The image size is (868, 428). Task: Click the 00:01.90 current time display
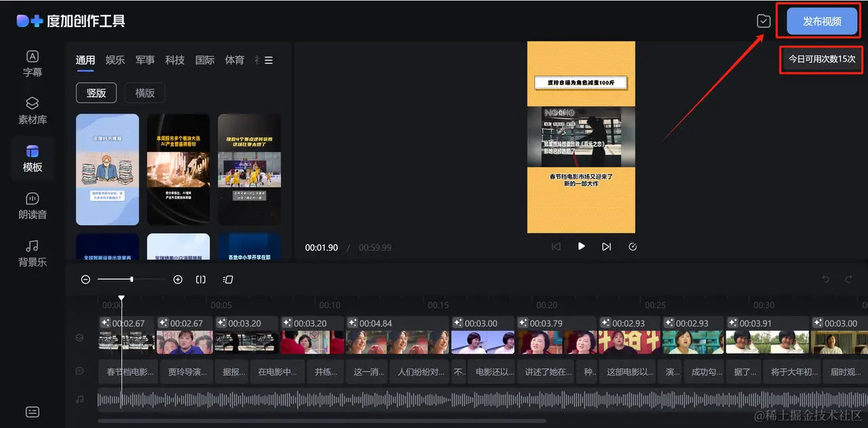321,248
